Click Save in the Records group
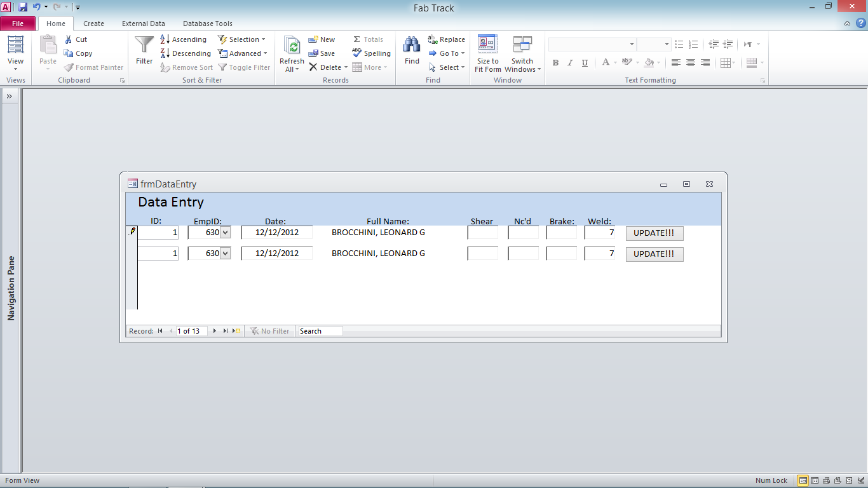 322,53
